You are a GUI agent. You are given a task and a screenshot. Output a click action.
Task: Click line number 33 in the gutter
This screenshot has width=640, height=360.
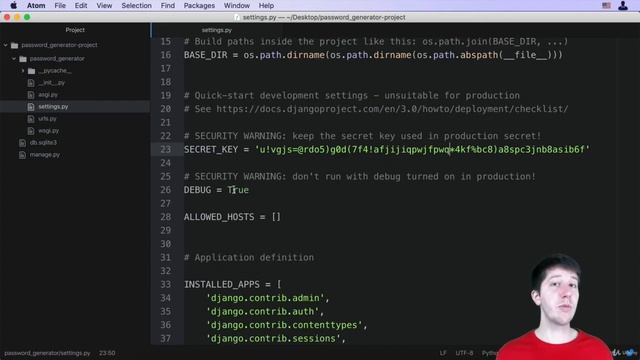coord(165,284)
